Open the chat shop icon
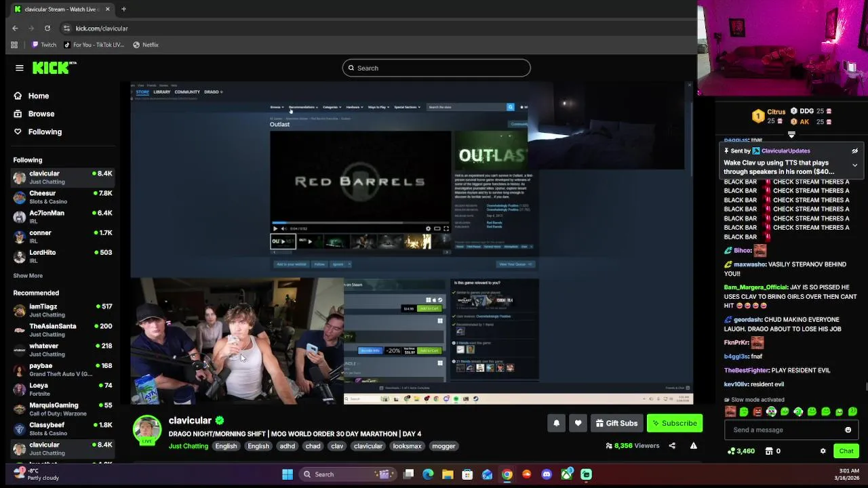This screenshot has height=488, width=868. (x=769, y=451)
